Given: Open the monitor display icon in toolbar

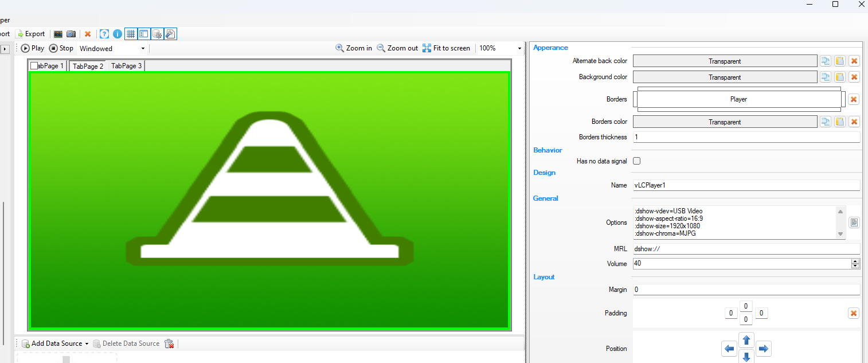Looking at the screenshot, I should (58, 34).
